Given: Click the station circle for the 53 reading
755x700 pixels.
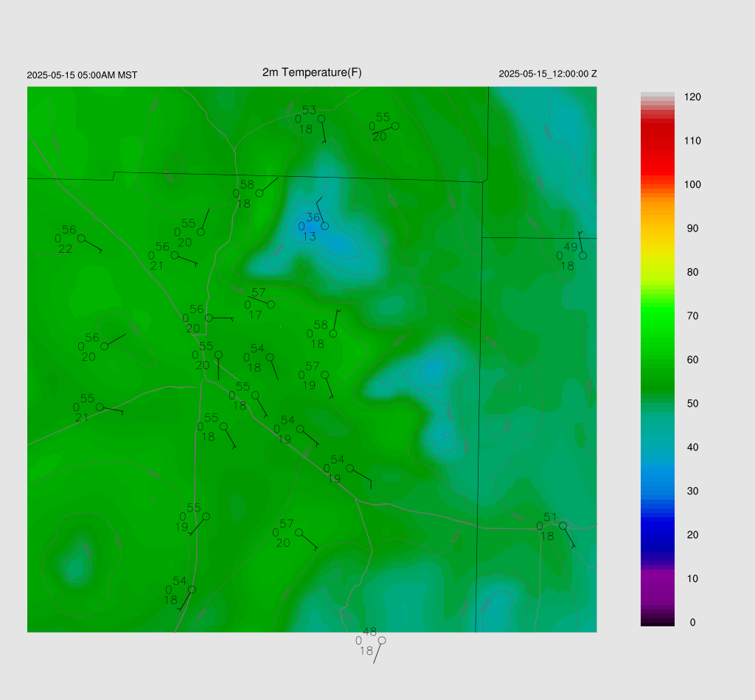Looking at the screenshot, I should tap(321, 119).
